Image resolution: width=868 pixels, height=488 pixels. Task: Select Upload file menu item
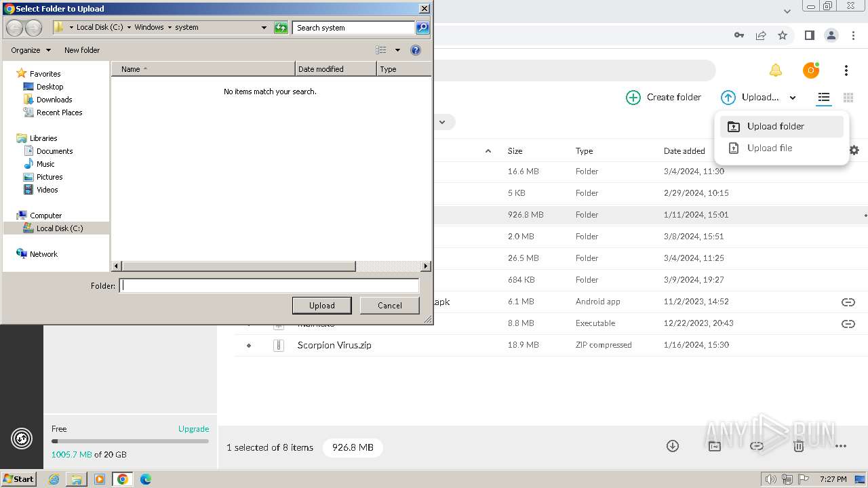(782, 148)
